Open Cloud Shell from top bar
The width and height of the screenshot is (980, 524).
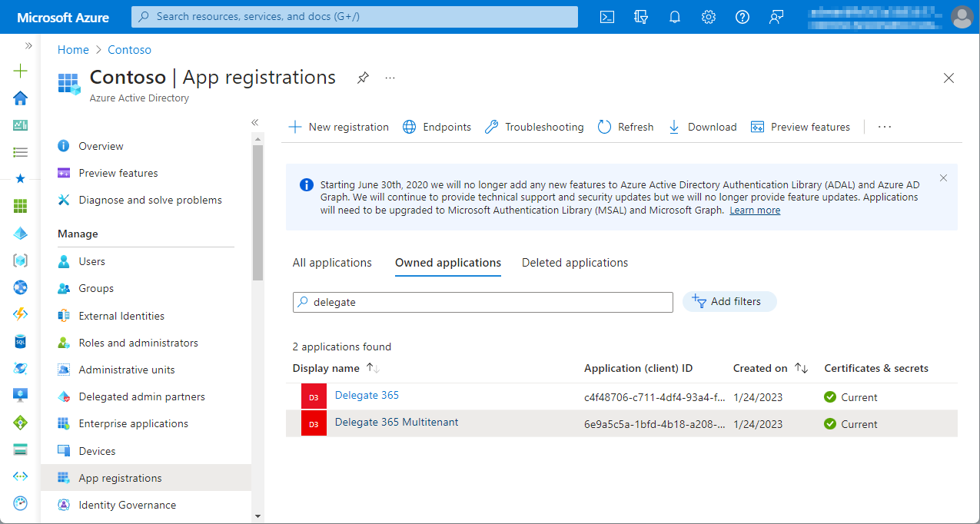607,17
